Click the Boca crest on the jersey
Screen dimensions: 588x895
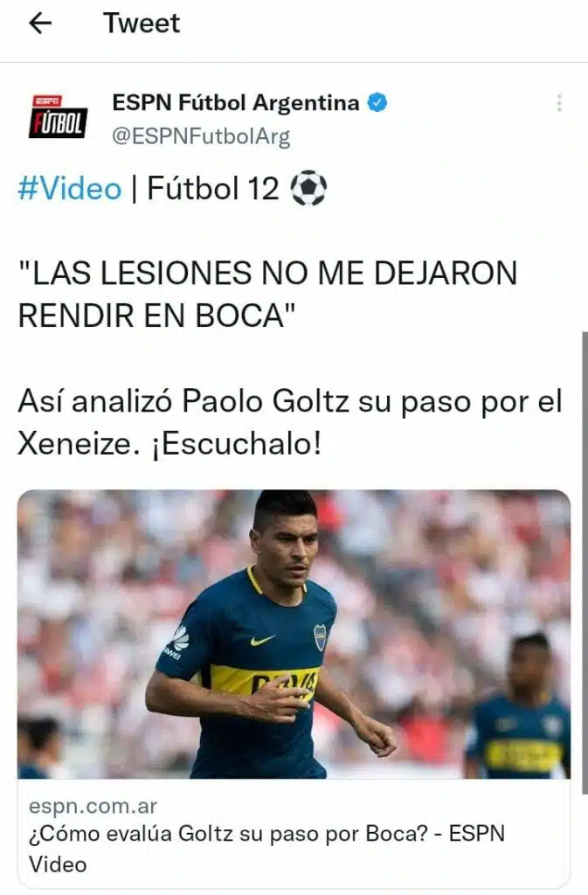[321, 637]
